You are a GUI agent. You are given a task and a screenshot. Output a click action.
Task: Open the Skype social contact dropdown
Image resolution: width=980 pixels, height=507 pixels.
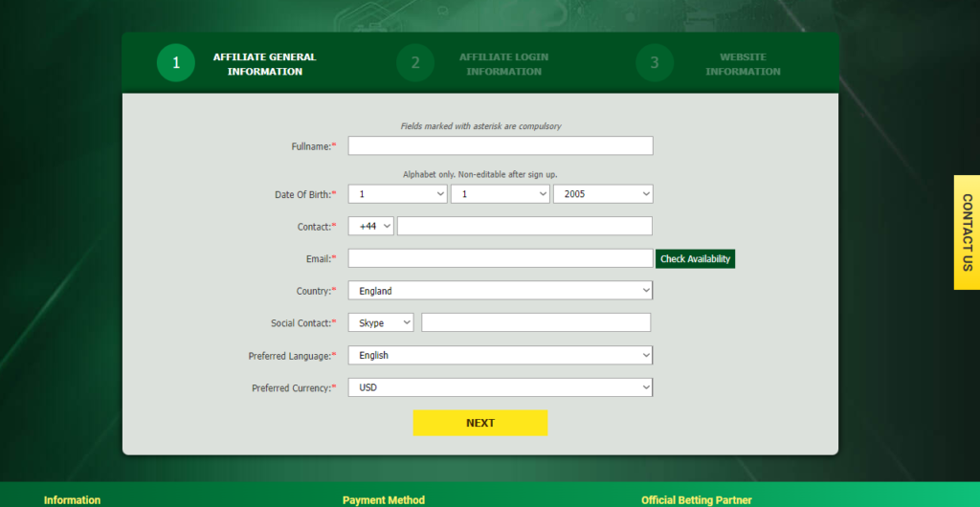click(x=381, y=323)
